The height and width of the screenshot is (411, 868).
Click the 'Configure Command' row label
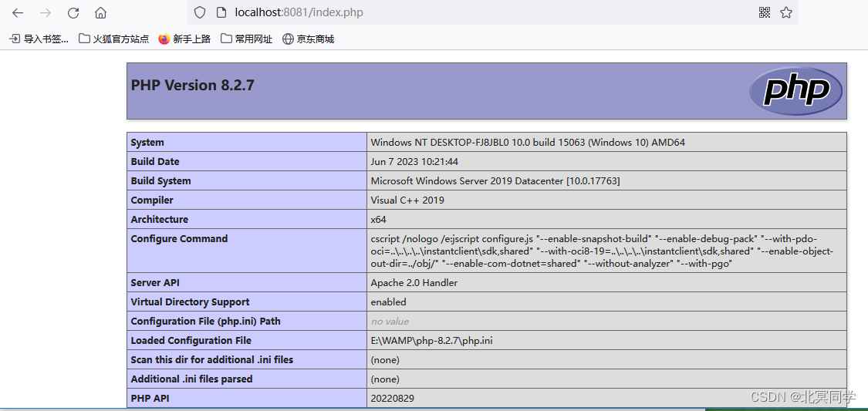[x=179, y=238]
